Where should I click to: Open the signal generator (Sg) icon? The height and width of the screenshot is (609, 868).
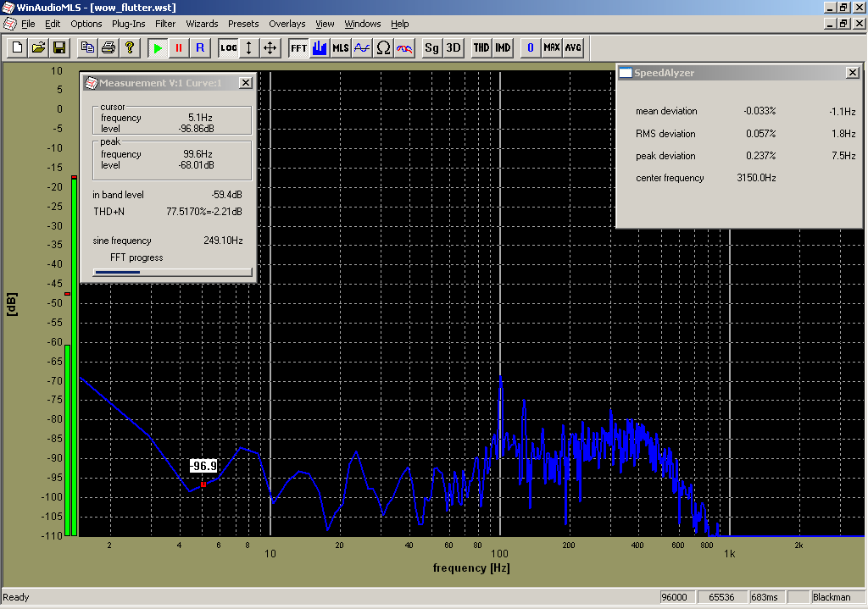[432, 48]
